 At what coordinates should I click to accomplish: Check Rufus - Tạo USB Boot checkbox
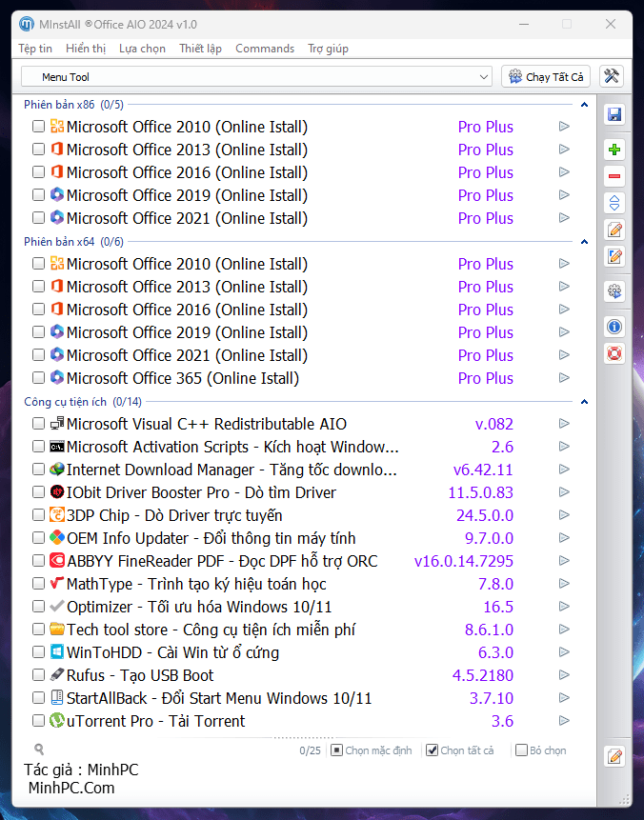point(38,674)
